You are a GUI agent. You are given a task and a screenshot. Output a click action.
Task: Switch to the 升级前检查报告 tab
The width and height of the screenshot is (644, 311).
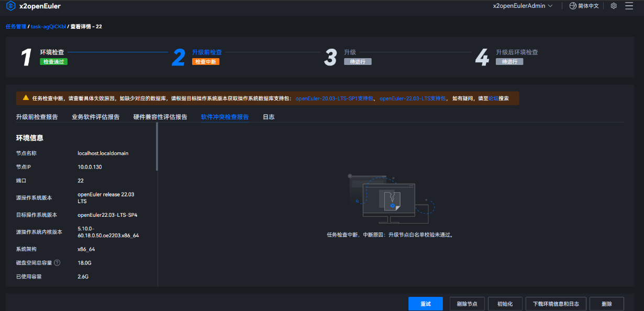point(37,117)
